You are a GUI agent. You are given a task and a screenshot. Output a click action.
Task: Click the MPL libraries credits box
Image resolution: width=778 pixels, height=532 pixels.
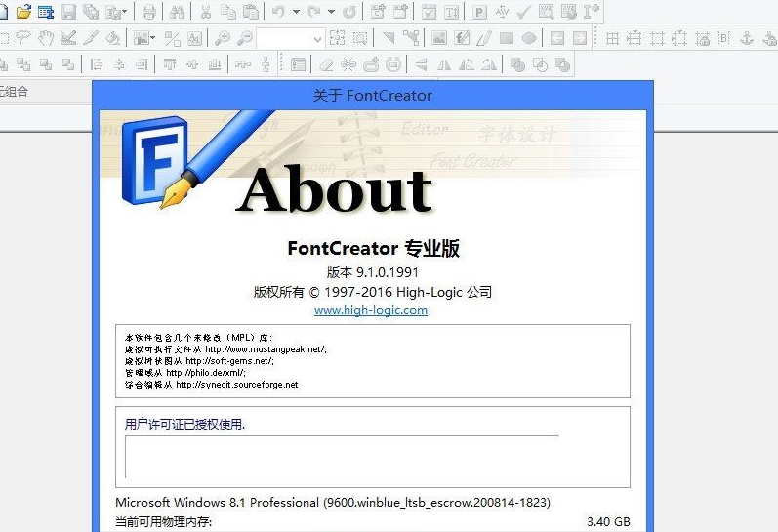click(x=373, y=361)
